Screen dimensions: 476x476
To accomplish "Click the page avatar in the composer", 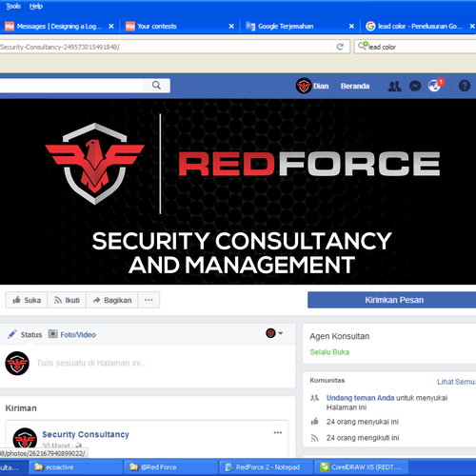I will [x=17, y=364].
